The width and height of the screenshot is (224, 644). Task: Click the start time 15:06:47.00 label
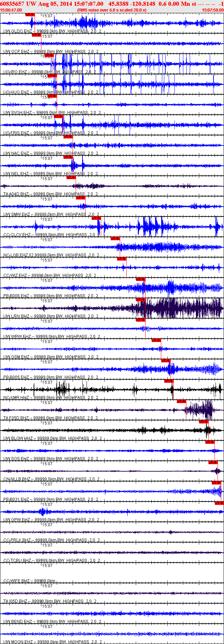(x=11, y=10)
